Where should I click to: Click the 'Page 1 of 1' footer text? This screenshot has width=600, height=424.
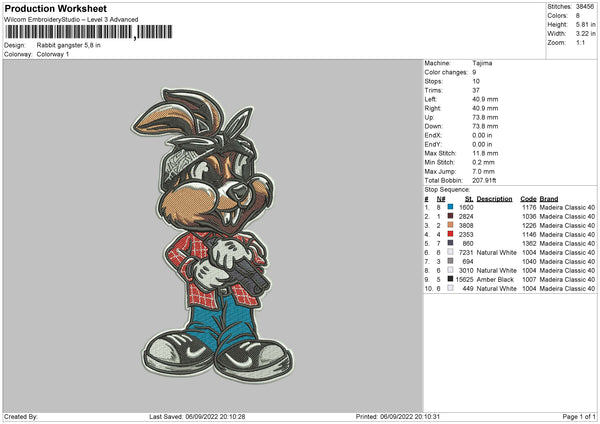(x=579, y=417)
